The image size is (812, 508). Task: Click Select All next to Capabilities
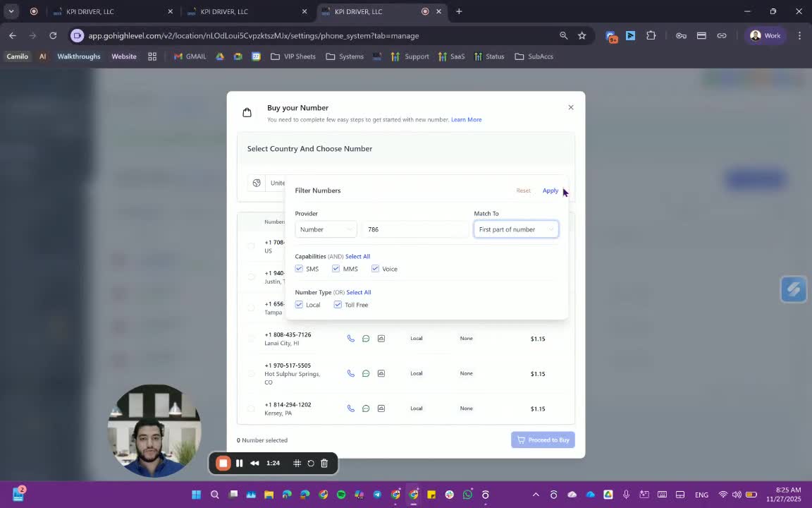pos(357,257)
